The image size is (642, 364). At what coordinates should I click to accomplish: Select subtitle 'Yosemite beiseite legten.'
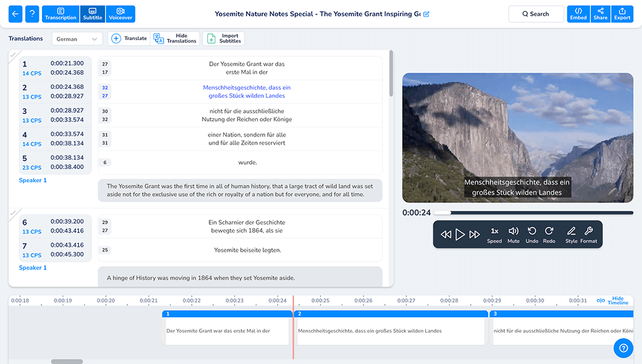(247, 250)
